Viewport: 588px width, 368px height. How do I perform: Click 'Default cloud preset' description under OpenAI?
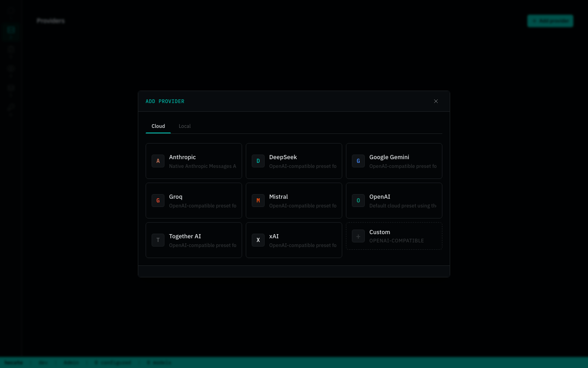coord(403,206)
